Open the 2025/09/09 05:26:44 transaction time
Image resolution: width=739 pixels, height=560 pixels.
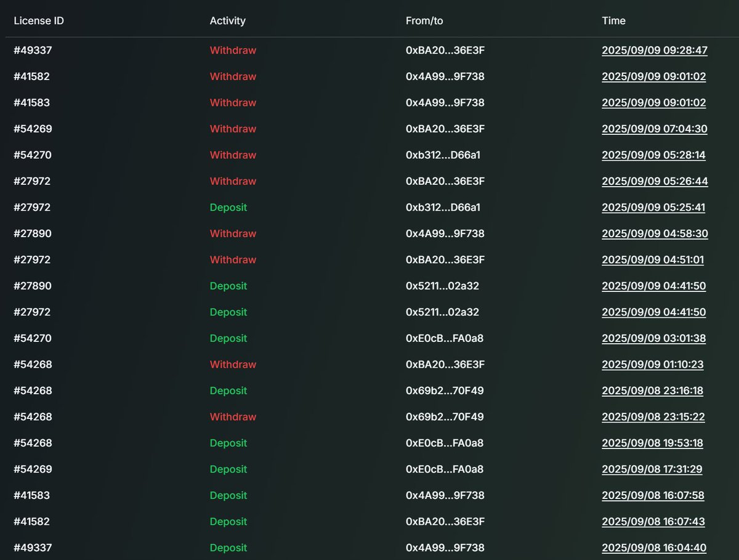655,181
